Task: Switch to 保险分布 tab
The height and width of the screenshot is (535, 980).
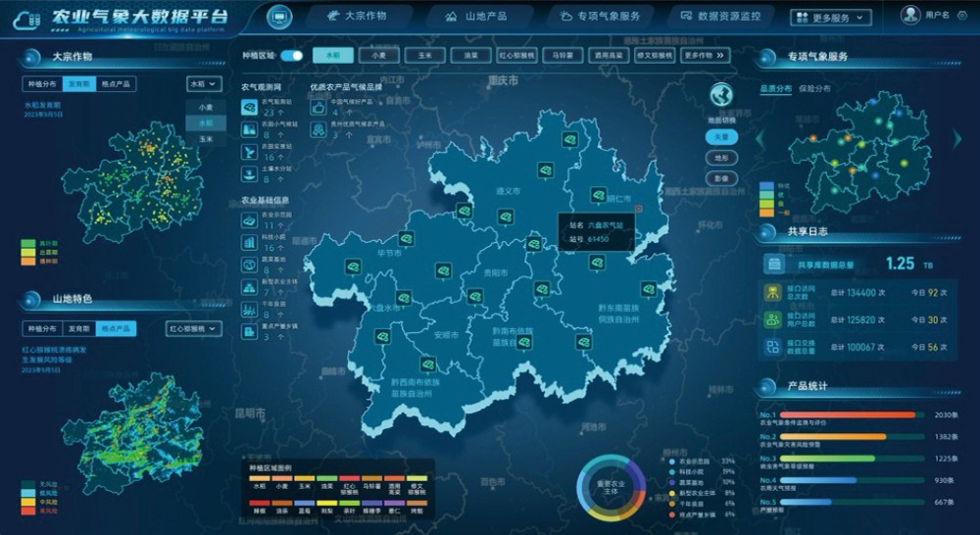Action: click(x=815, y=89)
